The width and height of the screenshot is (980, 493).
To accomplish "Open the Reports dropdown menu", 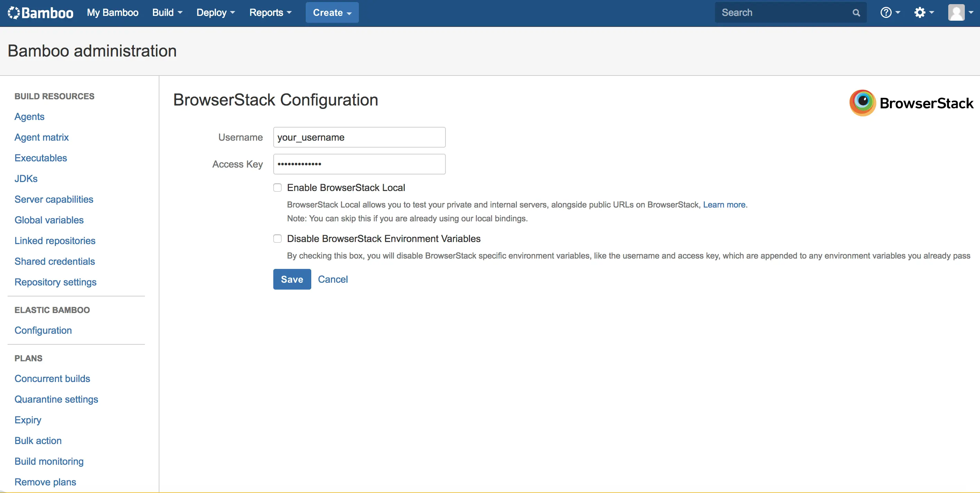I will [270, 12].
